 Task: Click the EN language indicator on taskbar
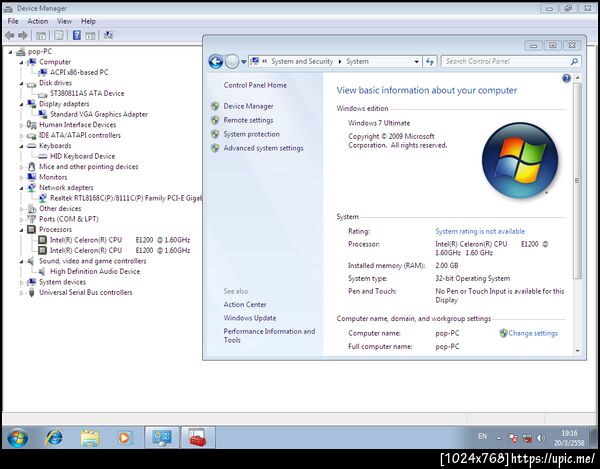click(x=483, y=436)
